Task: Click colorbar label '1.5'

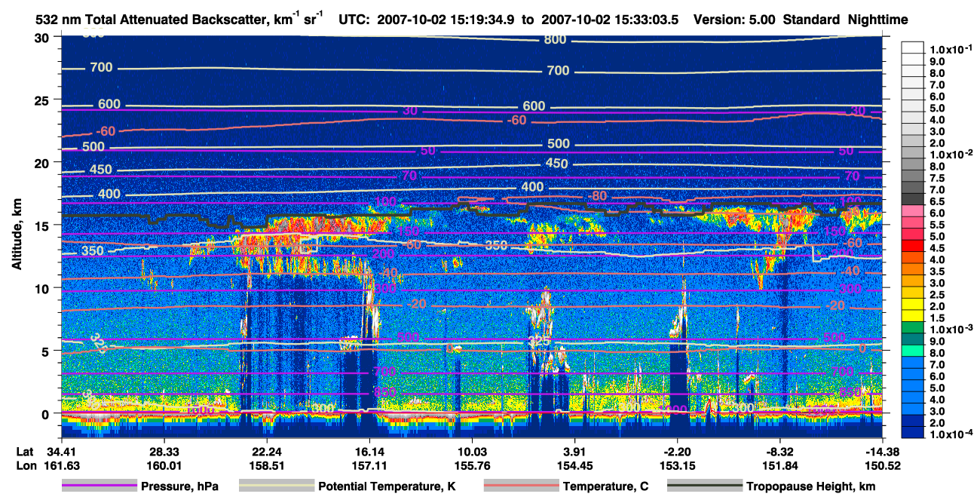Action: [x=938, y=318]
